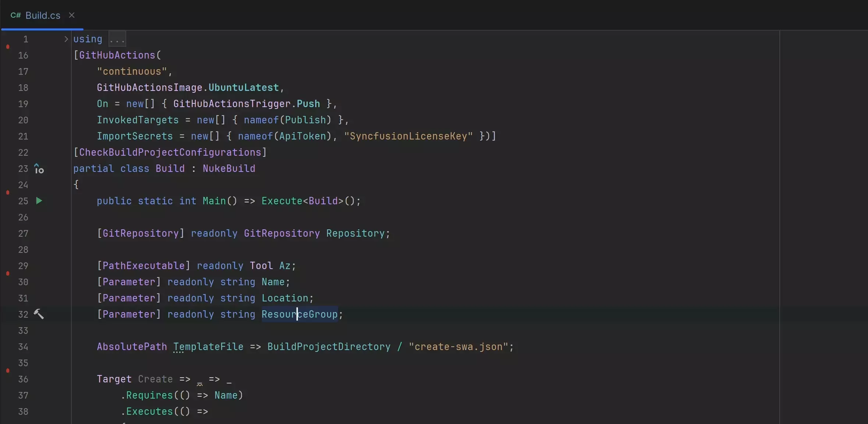Click the hammer quick-action icon on line 32

(39, 314)
